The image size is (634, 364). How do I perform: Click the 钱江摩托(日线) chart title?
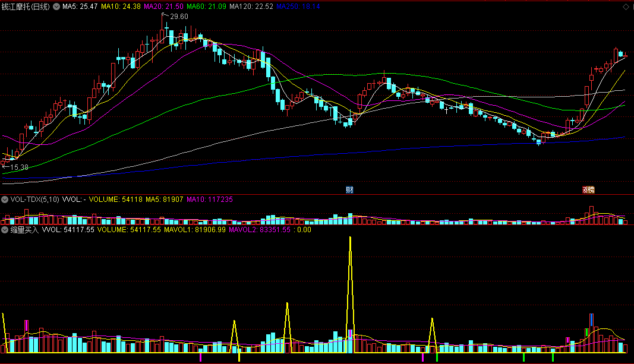(x=26, y=7)
